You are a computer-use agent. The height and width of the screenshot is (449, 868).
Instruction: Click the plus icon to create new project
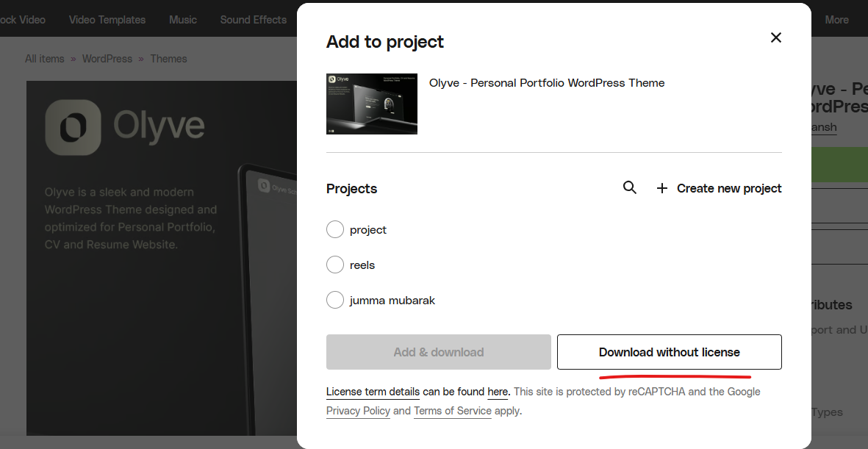click(x=662, y=189)
